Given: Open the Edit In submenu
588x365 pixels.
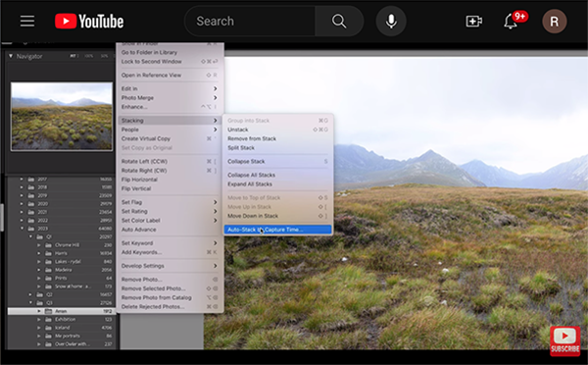Looking at the screenshot, I should click(170, 88).
